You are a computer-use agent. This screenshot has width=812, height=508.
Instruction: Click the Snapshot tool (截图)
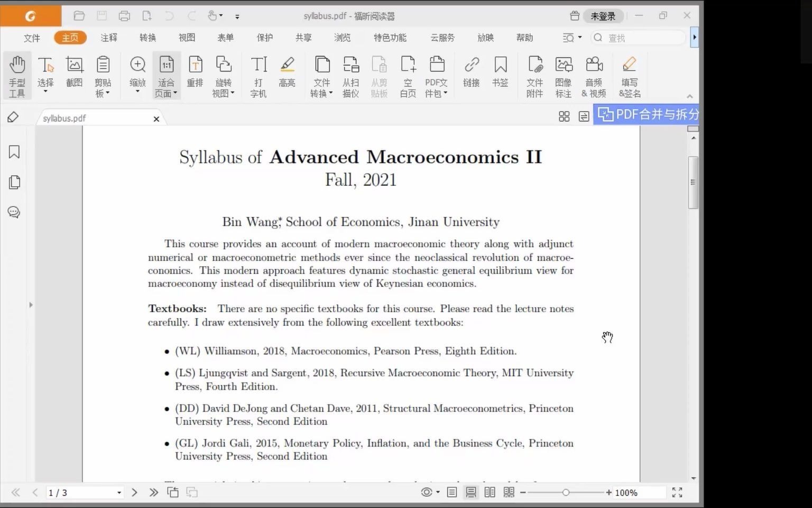click(74, 71)
